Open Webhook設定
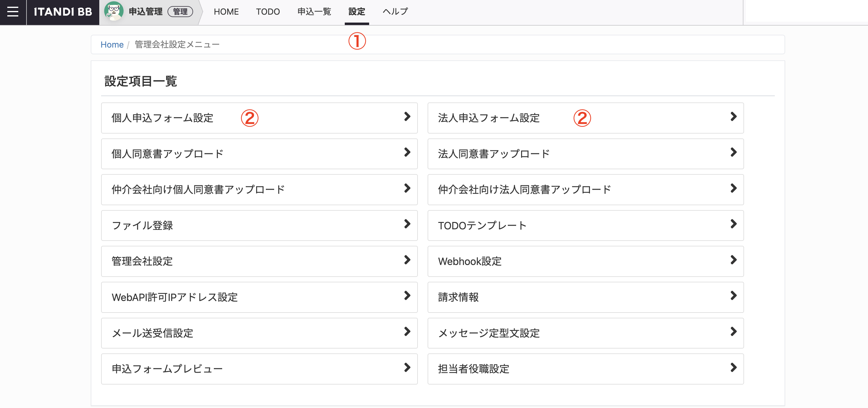This screenshot has width=868, height=408. tap(586, 261)
